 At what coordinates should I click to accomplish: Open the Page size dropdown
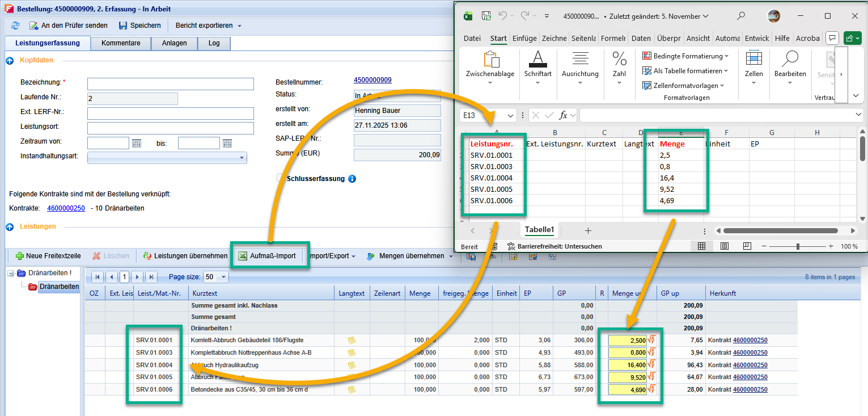coord(223,277)
